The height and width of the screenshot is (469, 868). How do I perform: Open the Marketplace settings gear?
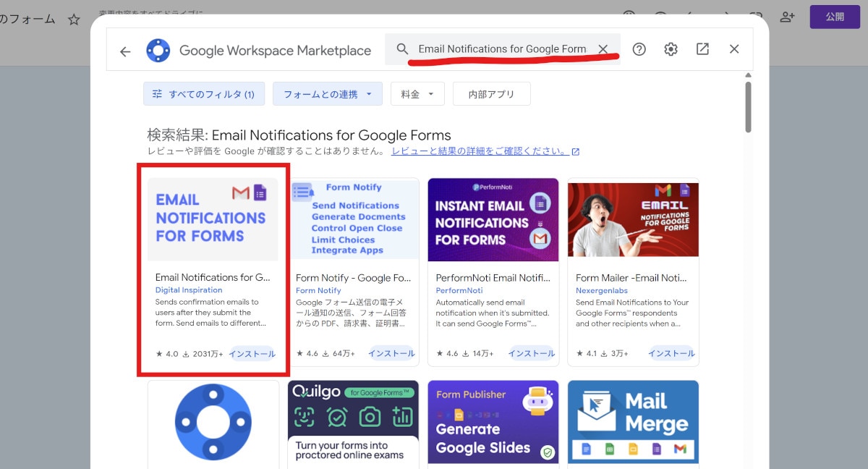click(671, 49)
